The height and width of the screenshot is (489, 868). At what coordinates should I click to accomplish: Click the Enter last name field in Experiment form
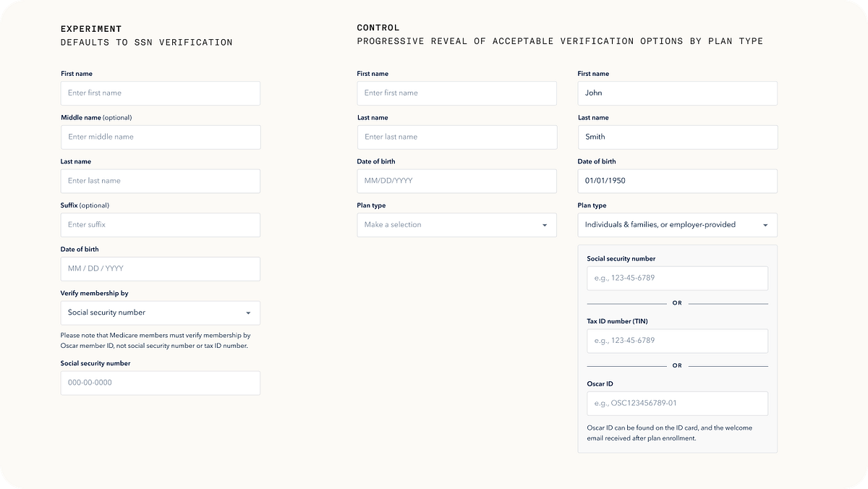tap(160, 181)
